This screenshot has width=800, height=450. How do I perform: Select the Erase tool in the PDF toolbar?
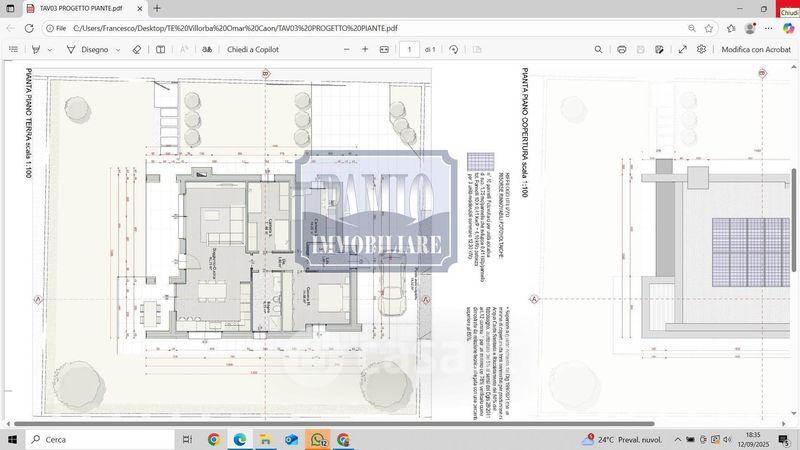[x=137, y=49]
